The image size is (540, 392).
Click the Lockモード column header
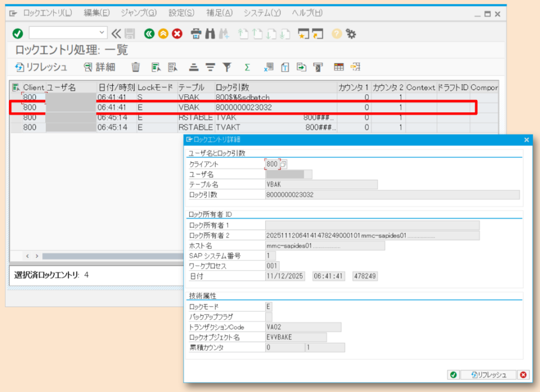[157, 87]
